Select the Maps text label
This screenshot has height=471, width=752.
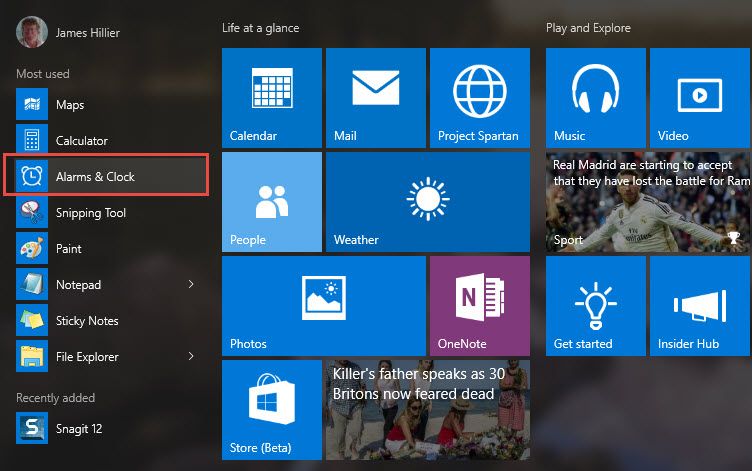pyautogui.click(x=70, y=105)
